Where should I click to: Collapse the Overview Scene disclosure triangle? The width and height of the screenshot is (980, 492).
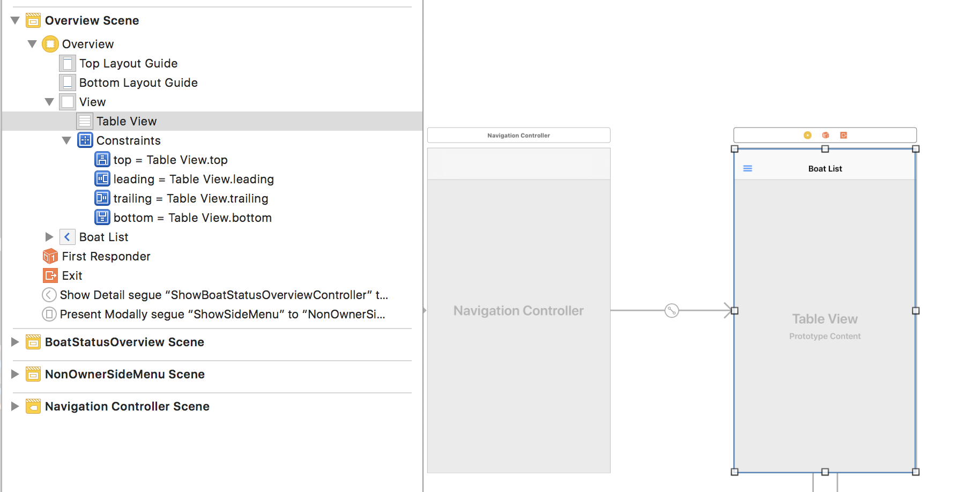point(15,20)
